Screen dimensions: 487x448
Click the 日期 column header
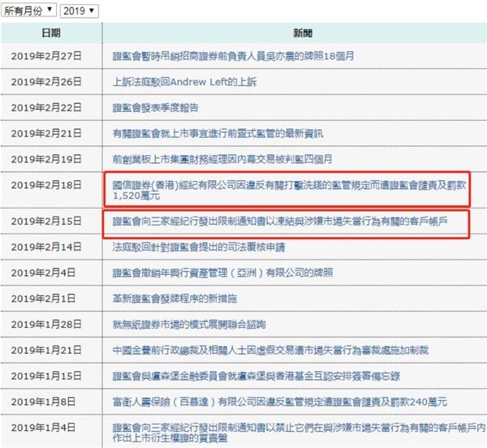[51, 32]
